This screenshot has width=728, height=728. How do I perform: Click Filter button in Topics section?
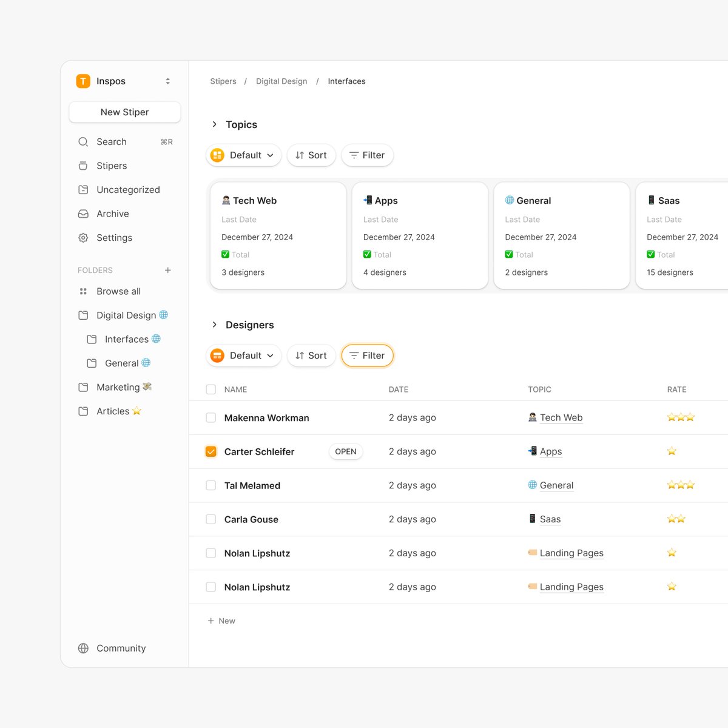[x=367, y=155]
